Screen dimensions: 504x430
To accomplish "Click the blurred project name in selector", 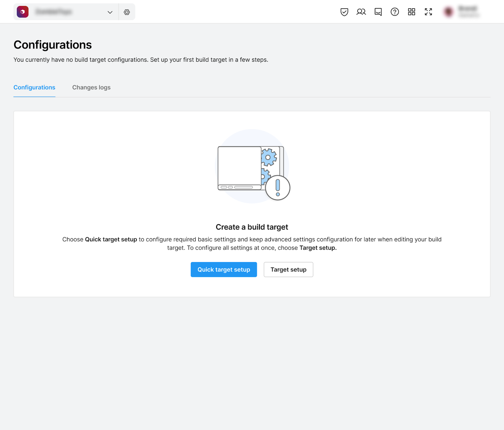I will [x=54, y=12].
